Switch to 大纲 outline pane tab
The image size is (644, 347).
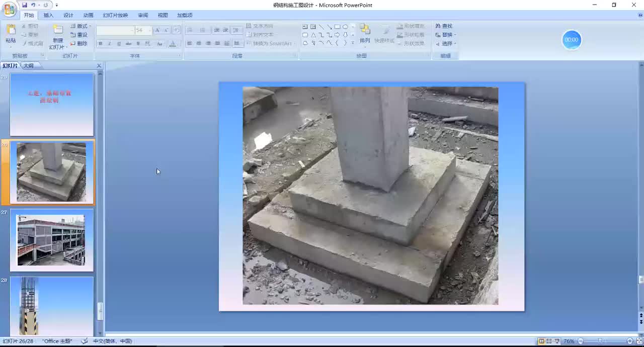tap(29, 66)
